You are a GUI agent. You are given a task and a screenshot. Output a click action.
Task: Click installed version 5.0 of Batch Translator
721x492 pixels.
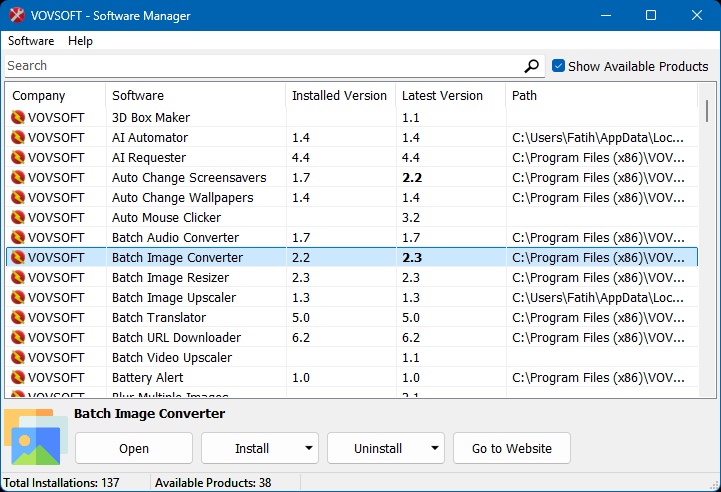301,318
